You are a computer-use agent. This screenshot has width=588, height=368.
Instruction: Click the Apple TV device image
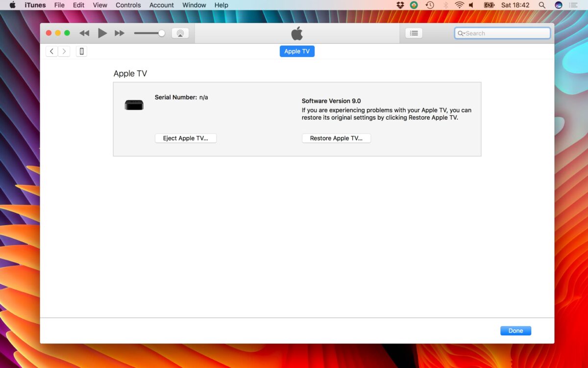pyautogui.click(x=134, y=105)
